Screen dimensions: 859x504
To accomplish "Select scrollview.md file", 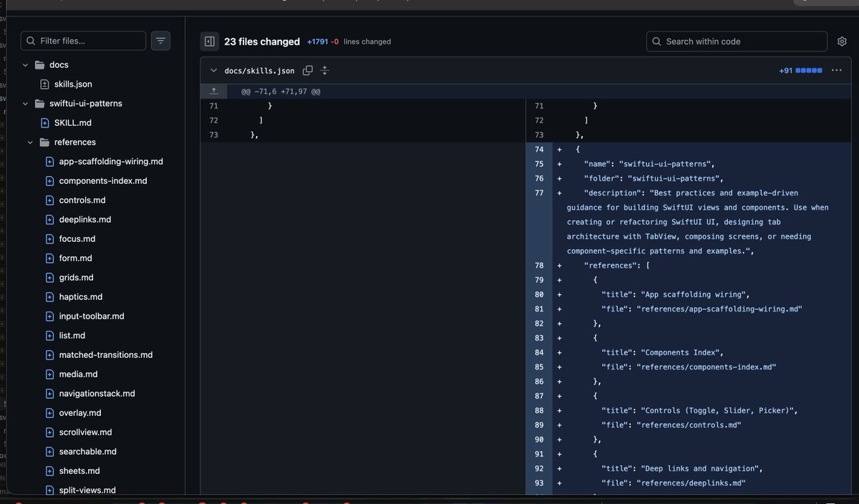I will (x=85, y=432).
